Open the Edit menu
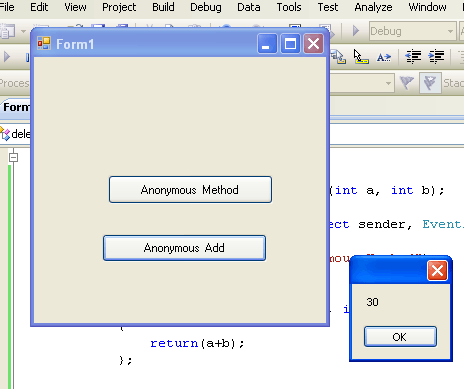This screenshot has height=389, width=464. [39, 7]
